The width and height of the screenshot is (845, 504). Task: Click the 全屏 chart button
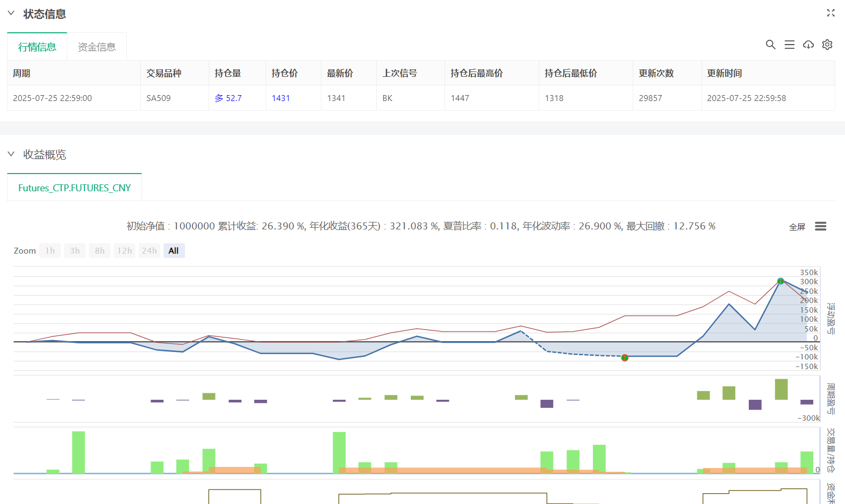click(x=797, y=227)
